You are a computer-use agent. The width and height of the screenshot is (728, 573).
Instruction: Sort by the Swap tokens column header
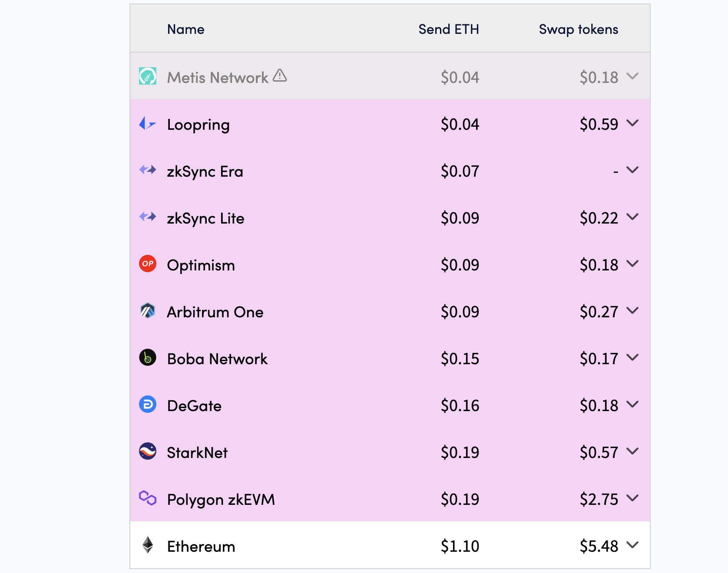click(x=578, y=29)
